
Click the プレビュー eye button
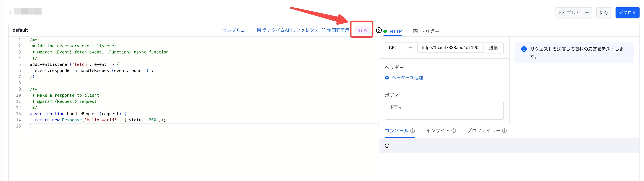[574, 13]
